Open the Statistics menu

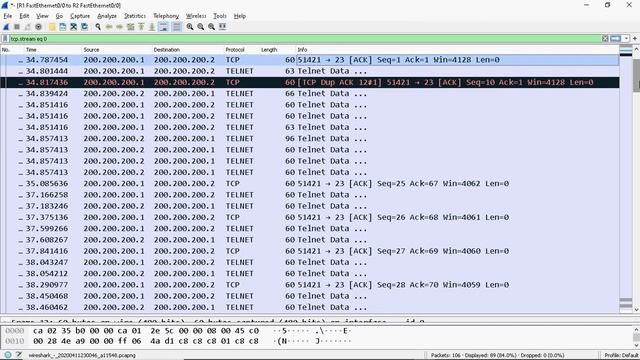pyautogui.click(x=135, y=16)
